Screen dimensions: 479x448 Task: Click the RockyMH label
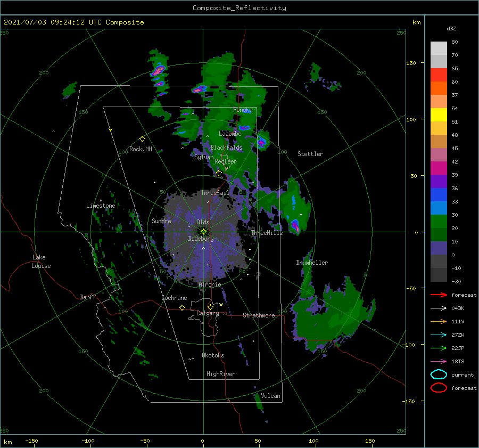click(141, 149)
